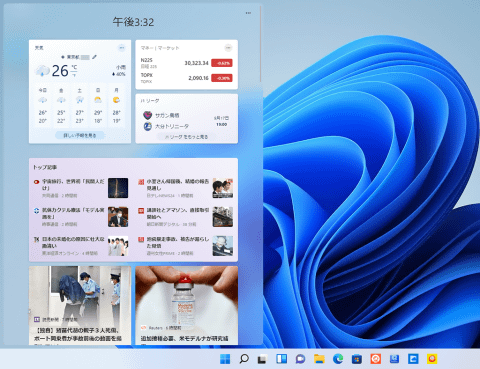
Task: Click the 月 (Monday) forecast column
Action: (x=116, y=106)
